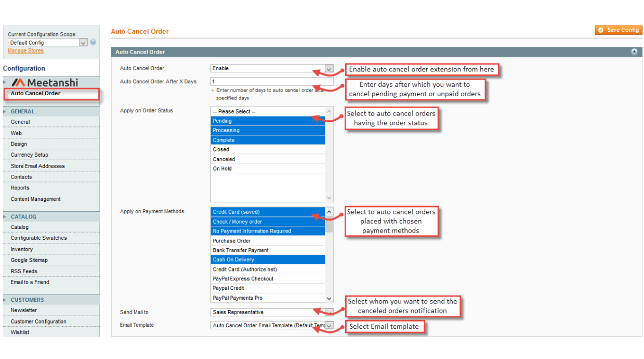Open Wishlist configuration section

[x=20, y=332]
